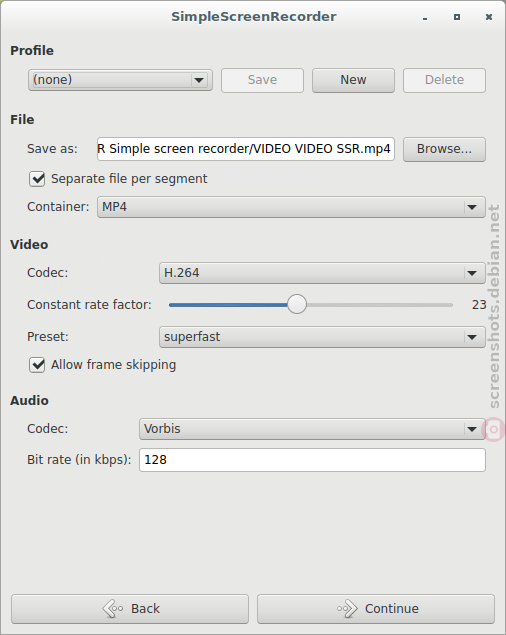This screenshot has width=506, height=635.
Task: Click the New profile button
Action: point(353,80)
